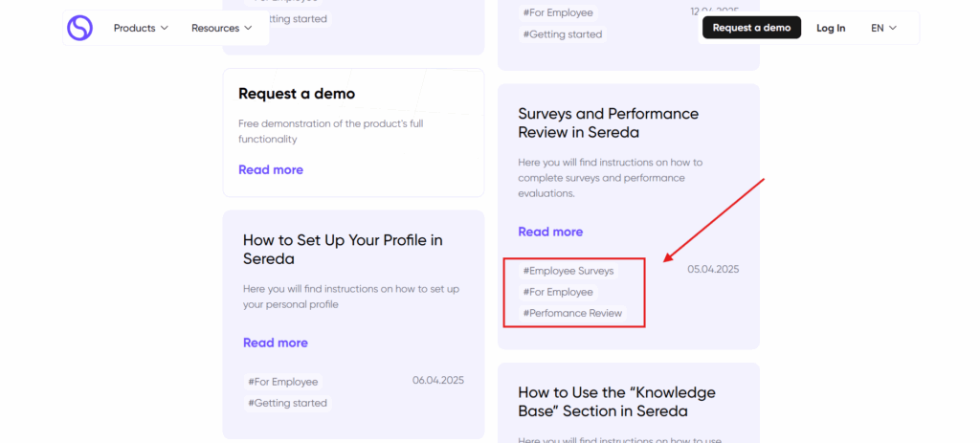Open the Surveys and Performance Review article title
The width and height of the screenshot is (980, 443).
pyautogui.click(x=608, y=122)
